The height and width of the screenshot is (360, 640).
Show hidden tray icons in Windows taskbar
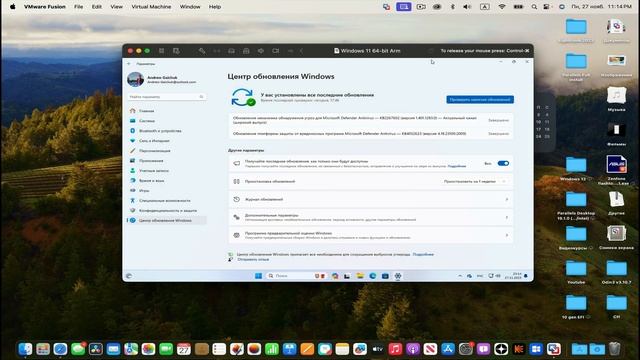tap(460, 276)
